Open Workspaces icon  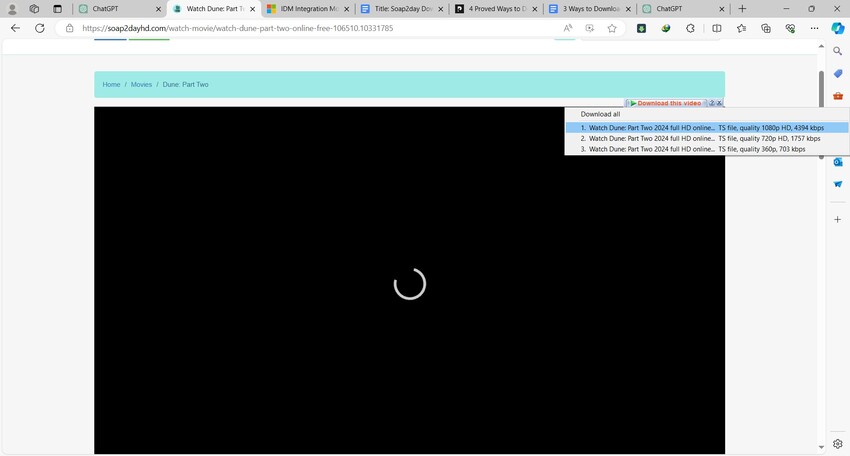tap(34, 9)
